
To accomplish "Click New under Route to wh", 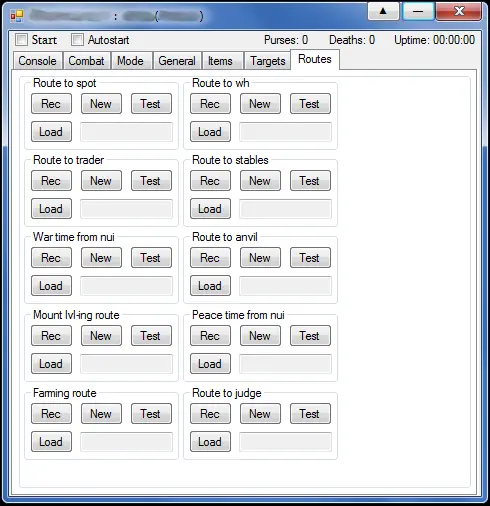I will coord(260,104).
